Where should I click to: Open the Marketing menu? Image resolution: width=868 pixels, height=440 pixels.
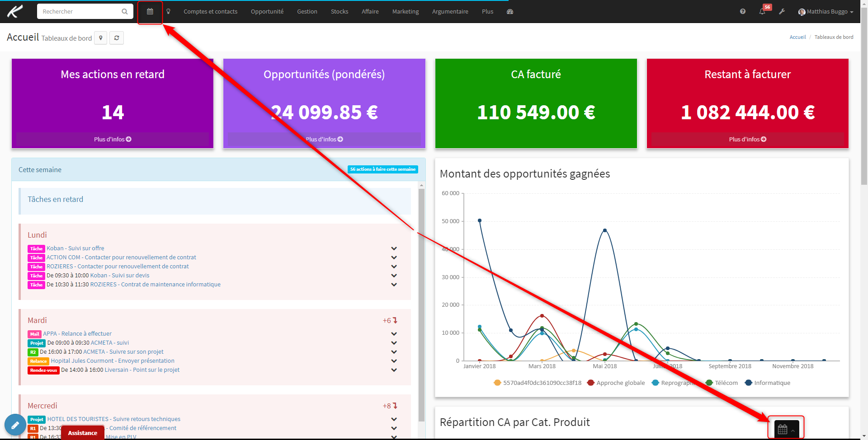pyautogui.click(x=406, y=12)
